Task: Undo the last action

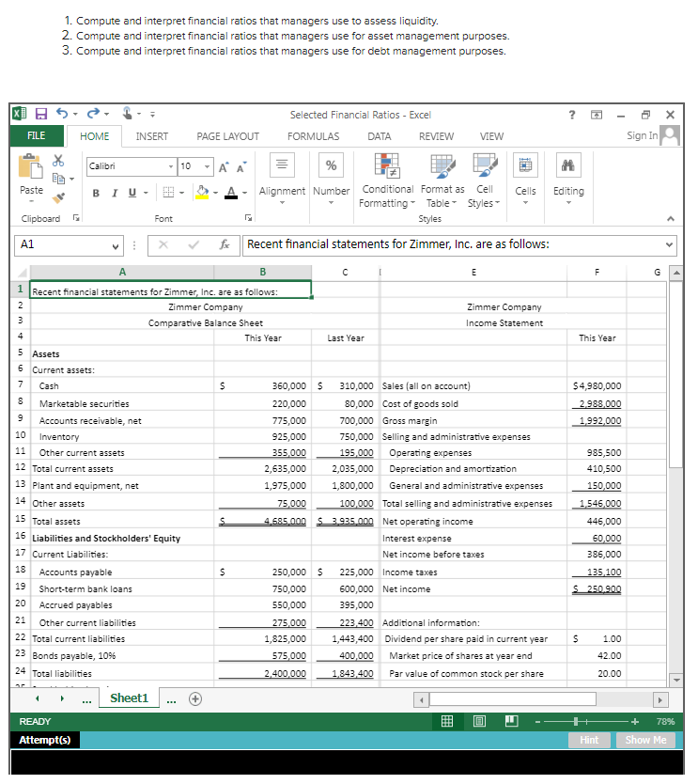Action: [x=62, y=114]
